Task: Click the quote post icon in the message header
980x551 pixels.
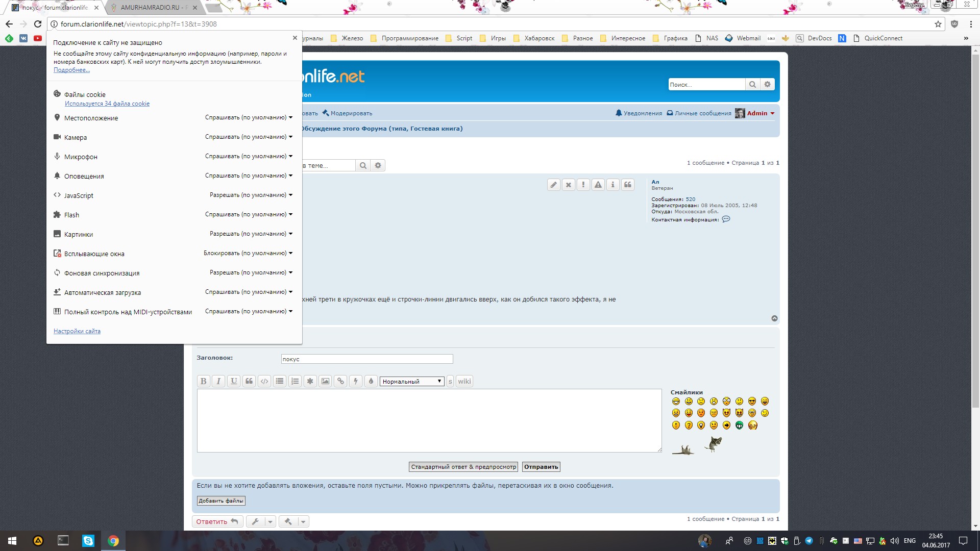Action: point(628,185)
